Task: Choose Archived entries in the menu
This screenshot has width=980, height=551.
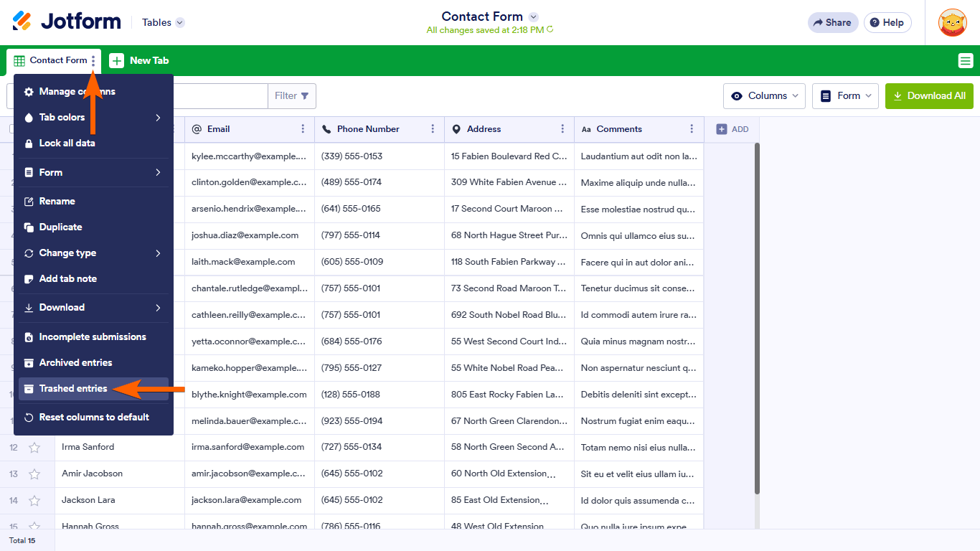Action: (x=75, y=363)
